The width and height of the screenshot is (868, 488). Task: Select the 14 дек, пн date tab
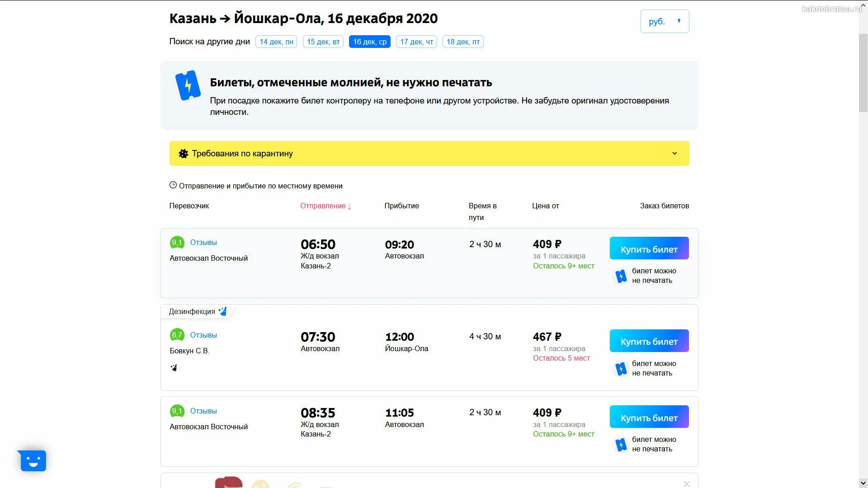[x=276, y=42]
